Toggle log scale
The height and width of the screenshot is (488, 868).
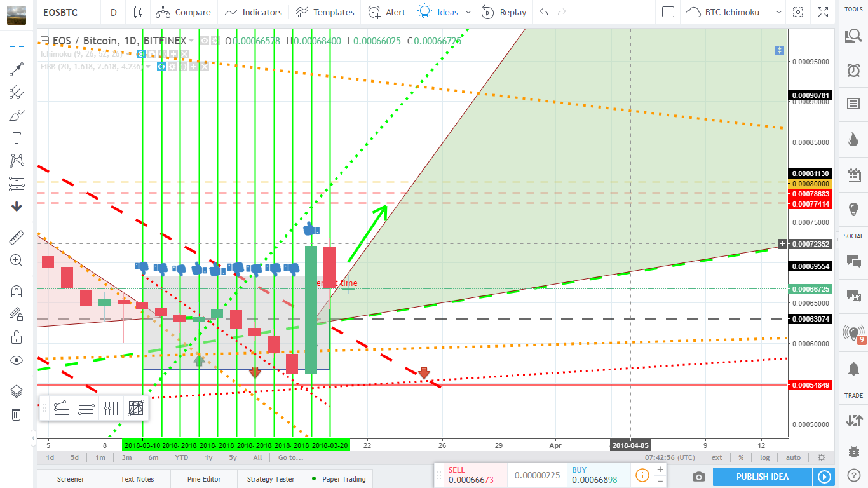point(764,457)
